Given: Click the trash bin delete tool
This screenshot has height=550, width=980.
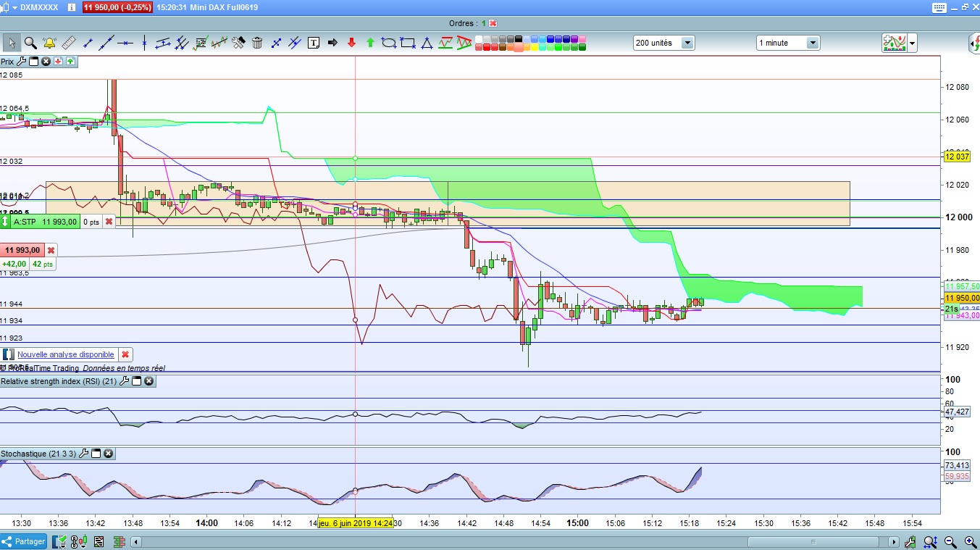Looking at the screenshot, I should click(257, 43).
